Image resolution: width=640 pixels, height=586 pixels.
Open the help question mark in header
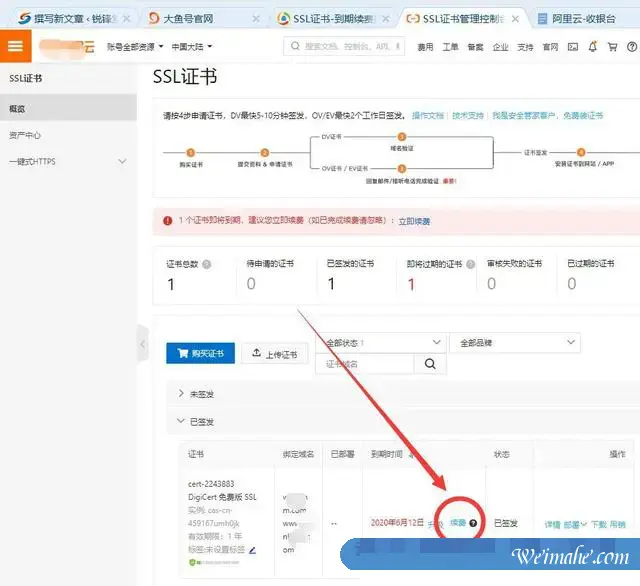tap(632, 47)
